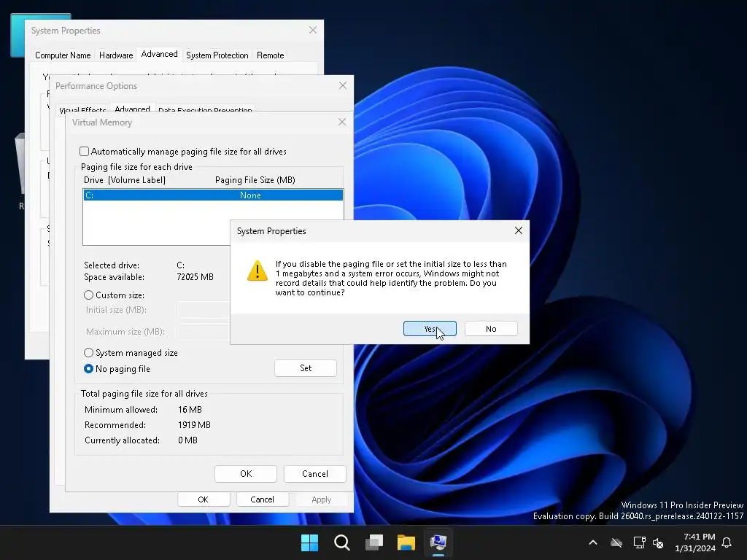The width and height of the screenshot is (747, 560).
Task: Click the 16 MB minimum allowed value
Action: pos(190,410)
